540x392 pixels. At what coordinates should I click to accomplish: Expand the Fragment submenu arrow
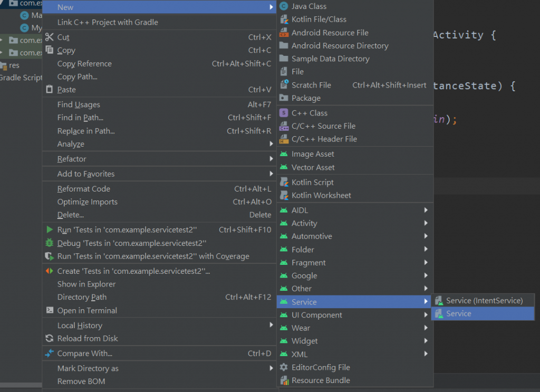(426, 263)
